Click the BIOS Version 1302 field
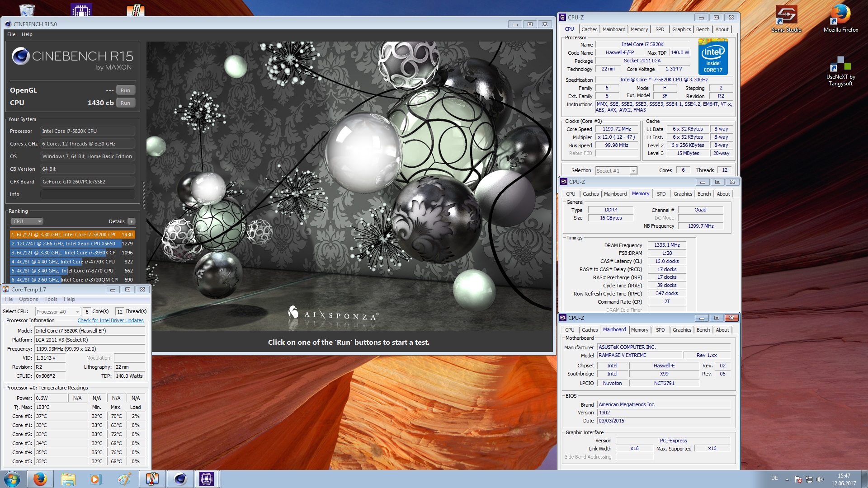The height and width of the screenshot is (488, 868). click(x=664, y=413)
